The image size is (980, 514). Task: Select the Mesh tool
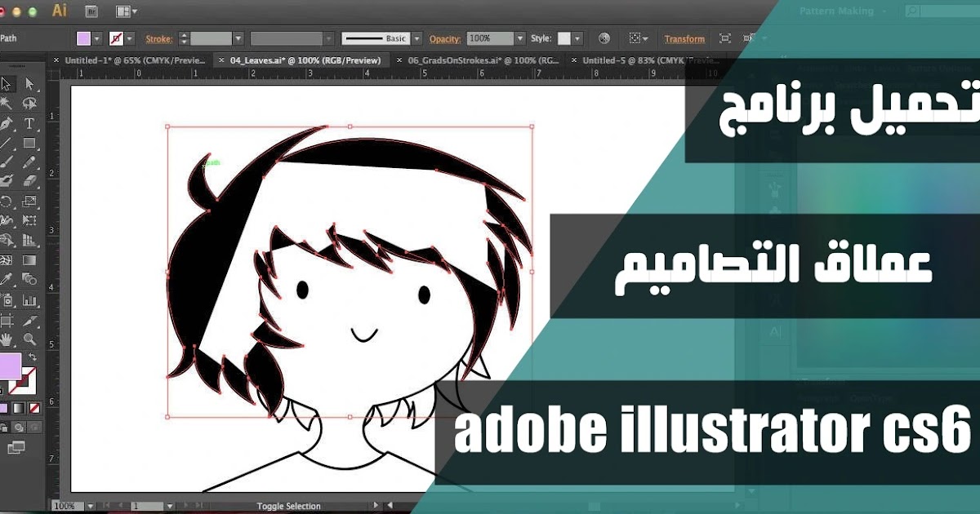pos(7,260)
